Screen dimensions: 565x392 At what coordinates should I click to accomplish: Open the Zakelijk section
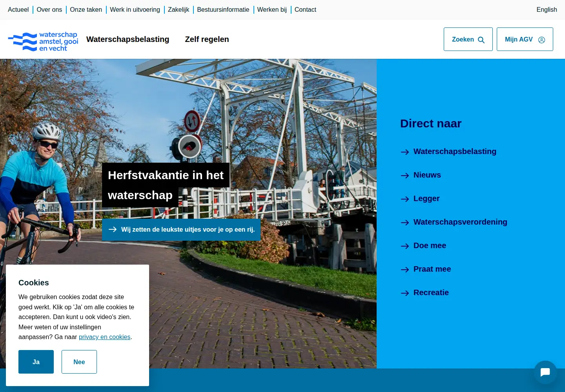[x=179, y=9]
